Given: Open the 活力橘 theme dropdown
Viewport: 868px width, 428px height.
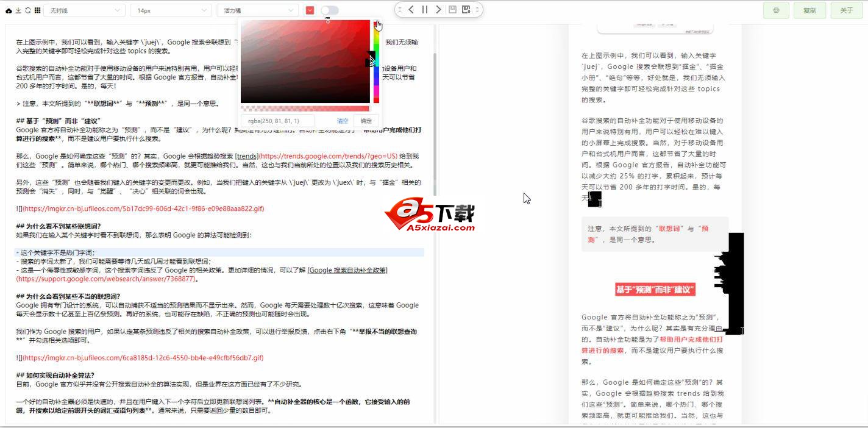Looking at the screenshot, I should 257,10.
